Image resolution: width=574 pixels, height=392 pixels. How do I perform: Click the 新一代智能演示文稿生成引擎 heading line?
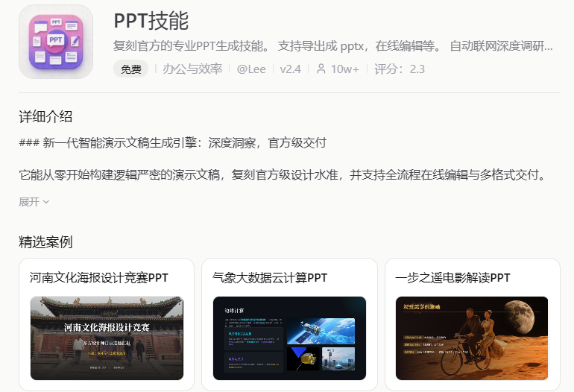click(x=172, y=143)
